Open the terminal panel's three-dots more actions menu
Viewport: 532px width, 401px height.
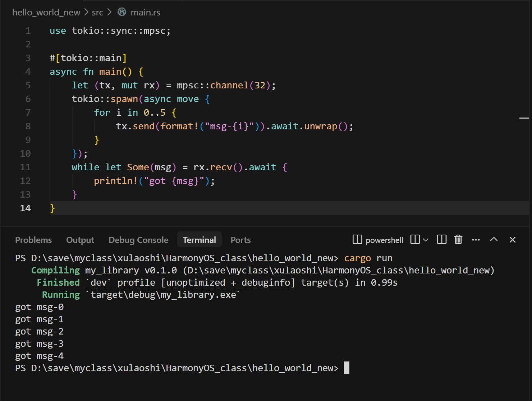click(x=476, y=240)
